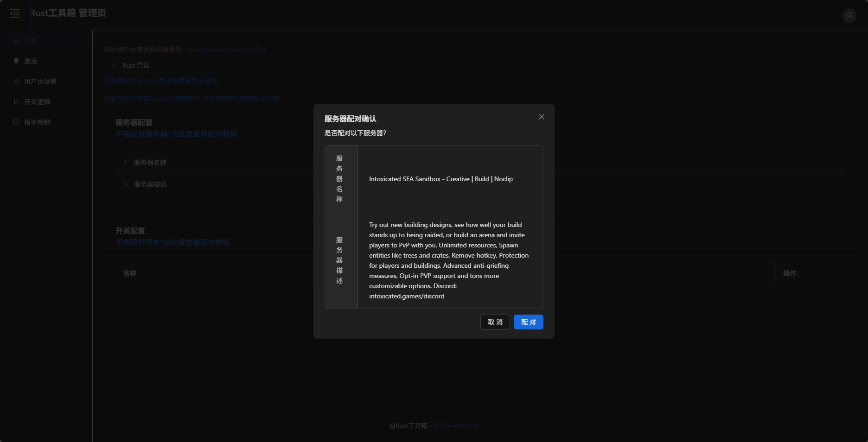Screen dimensions: 868x442
Task: Click the 开关逻辑 branch icon
Action: [x=16, y=102]
